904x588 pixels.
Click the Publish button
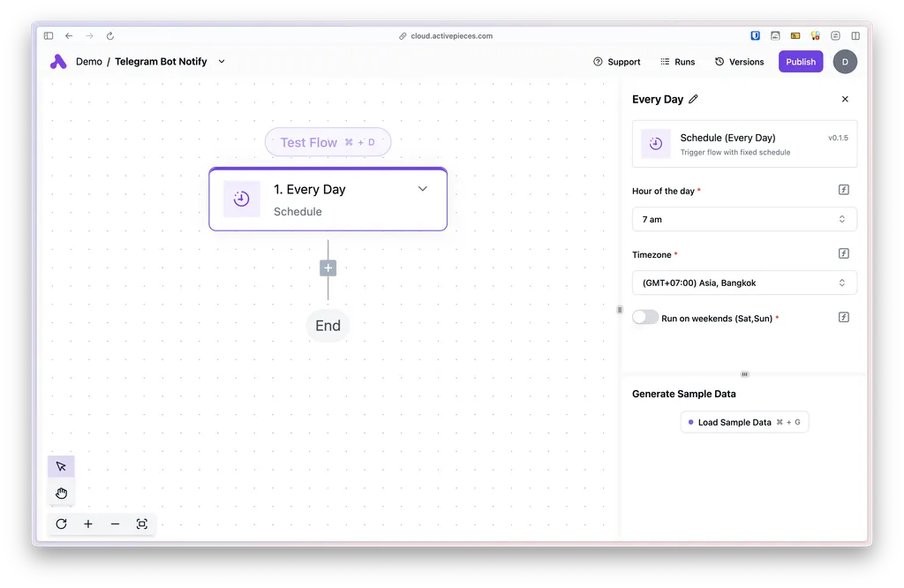pyautogui.click(x=801, y=62)
